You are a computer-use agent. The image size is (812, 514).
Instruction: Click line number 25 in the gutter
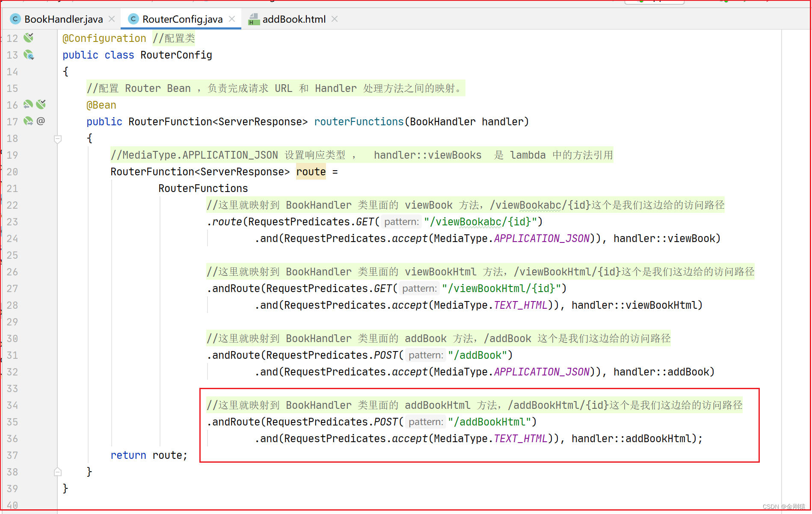[x=12, y=255]
